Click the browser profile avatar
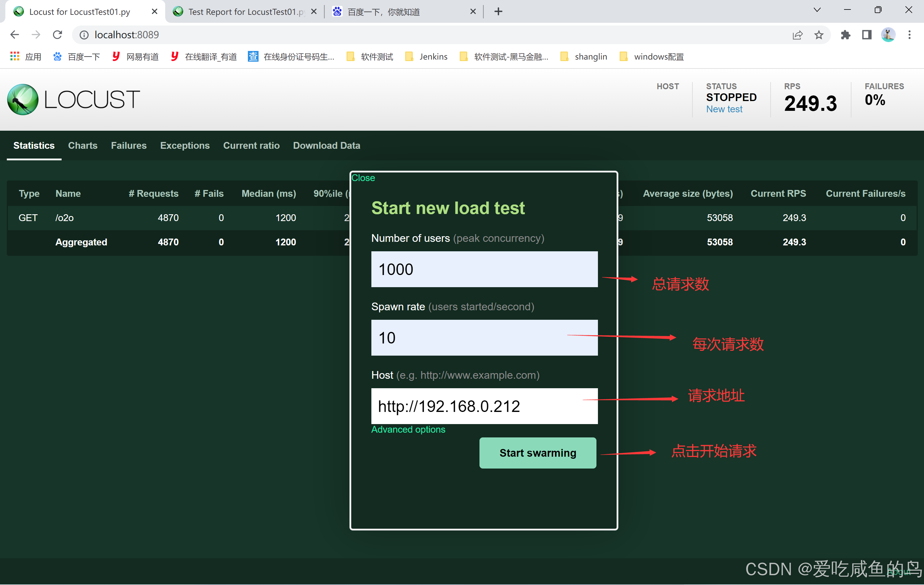The height and width of the screenshot is (585, 924). tap(888, 35)
